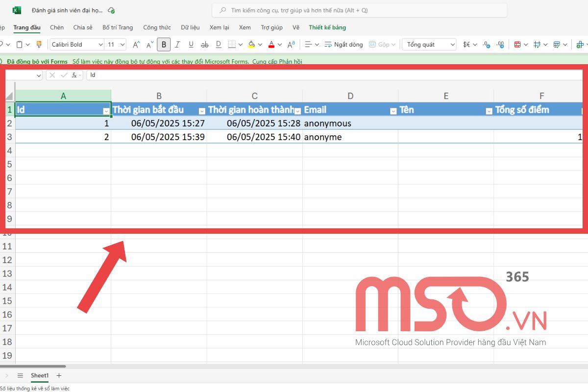Screen dimensions: 588x392
Task: Toggle Italic formatting
Action: 177,45
